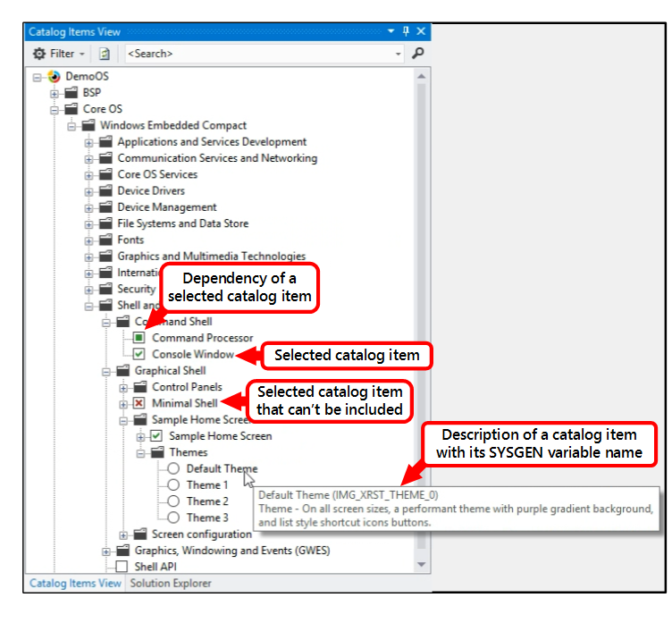Image resolution: width=672 pixels, height=623 pixels.
Task: Click the Screen configuration folder icon
Action: pos(140,535)
